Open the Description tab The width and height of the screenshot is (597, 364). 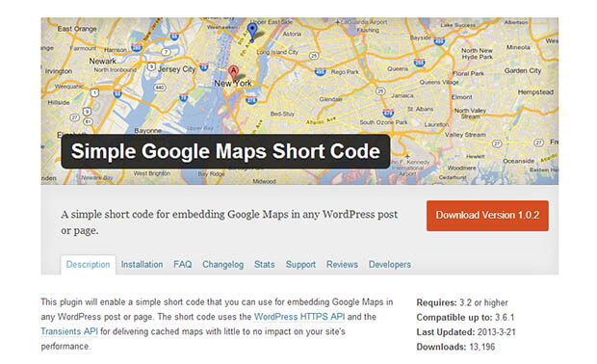click(88, 264)
